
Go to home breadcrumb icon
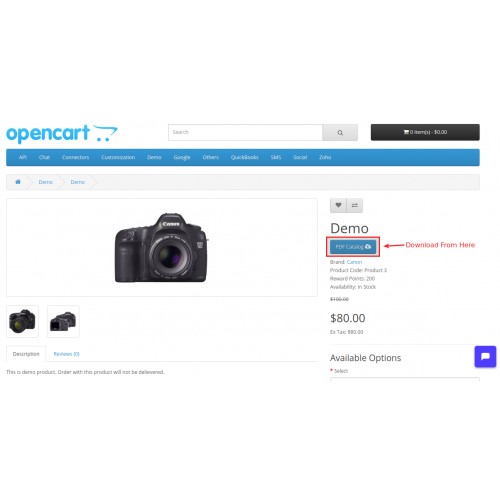pyautogui.click(x=18, y=182)
